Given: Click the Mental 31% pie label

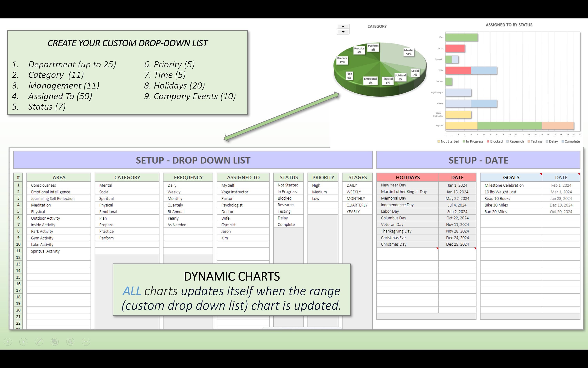Looking at the screenshot, I should point(409,52).
